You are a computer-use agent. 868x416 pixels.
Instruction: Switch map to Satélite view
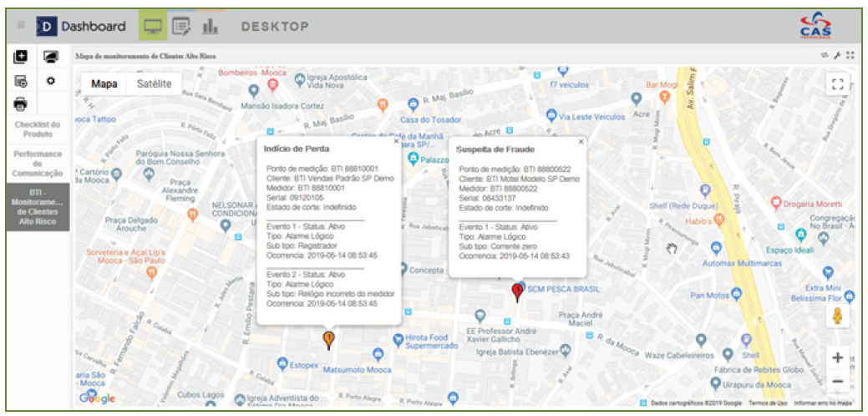tap(154, 84)
